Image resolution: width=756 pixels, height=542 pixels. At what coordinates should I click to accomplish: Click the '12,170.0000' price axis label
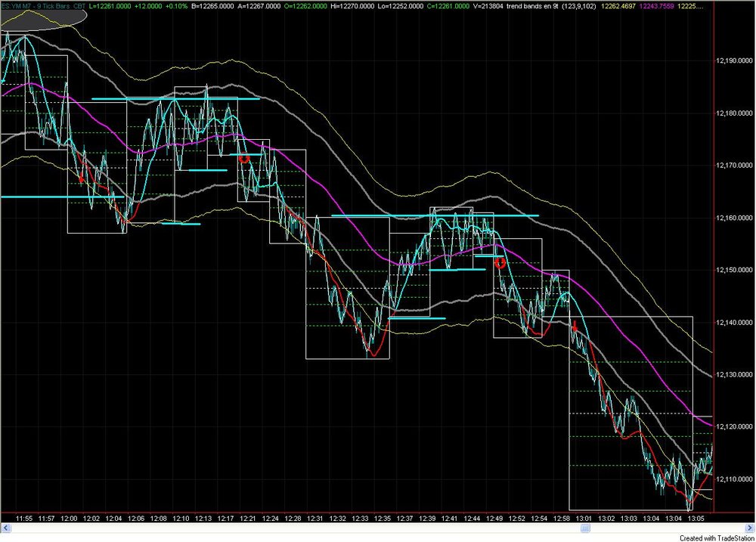pos(734,166)
